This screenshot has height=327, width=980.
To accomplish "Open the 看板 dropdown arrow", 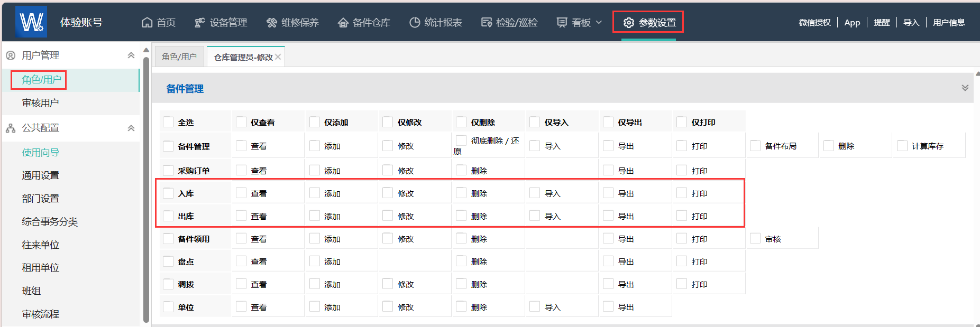I will 599,23.
